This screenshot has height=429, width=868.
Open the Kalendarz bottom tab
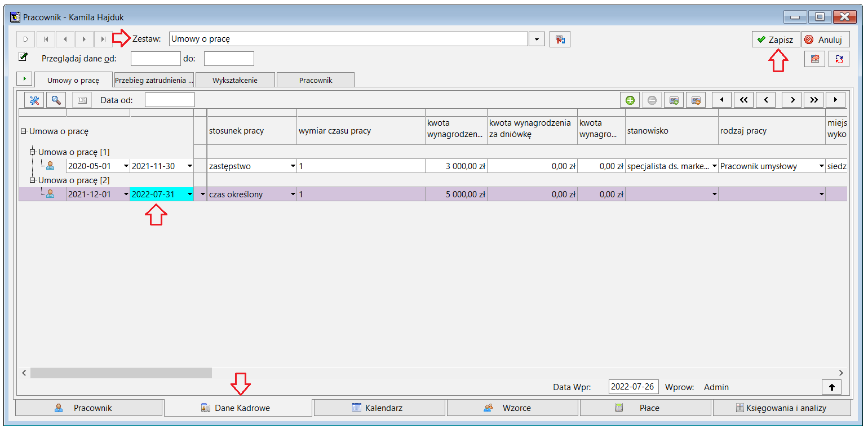point(379,408)
